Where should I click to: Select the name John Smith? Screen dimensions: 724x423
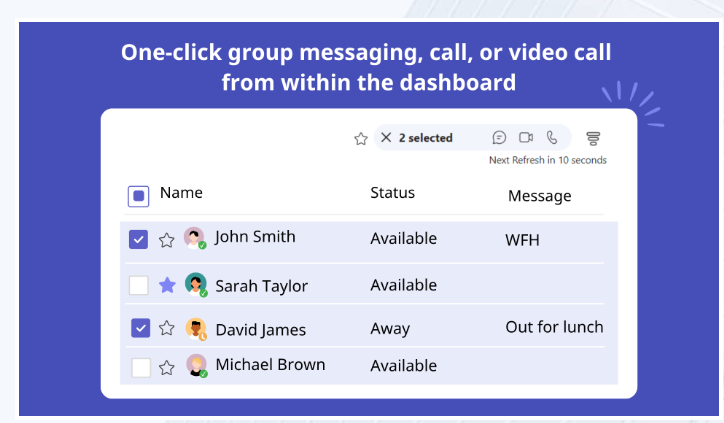click(x=255, y=237)
